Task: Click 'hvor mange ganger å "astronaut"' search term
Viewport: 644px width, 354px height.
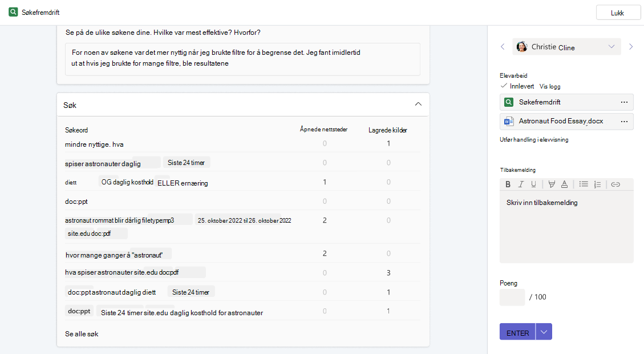Action: point(114,255)
